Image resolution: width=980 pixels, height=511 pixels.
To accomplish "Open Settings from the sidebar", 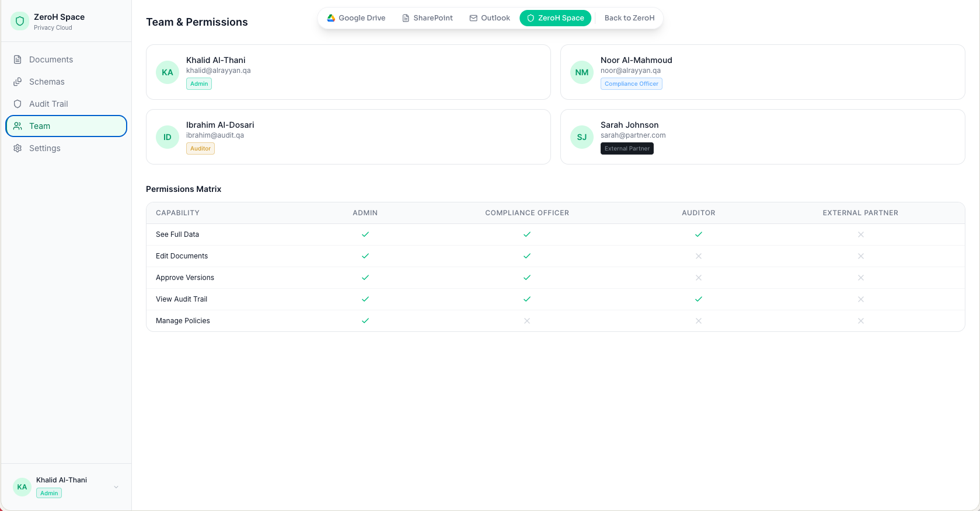I will click(44, 148).
